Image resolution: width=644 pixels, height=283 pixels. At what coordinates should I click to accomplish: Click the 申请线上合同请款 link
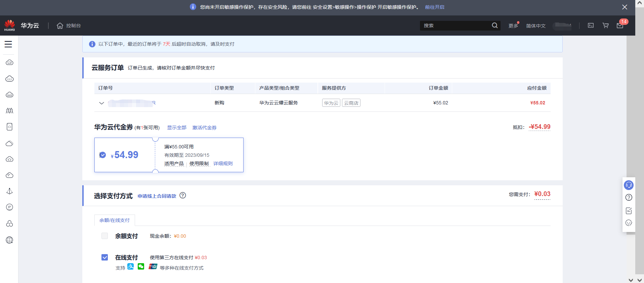click(x=157, y=196)
